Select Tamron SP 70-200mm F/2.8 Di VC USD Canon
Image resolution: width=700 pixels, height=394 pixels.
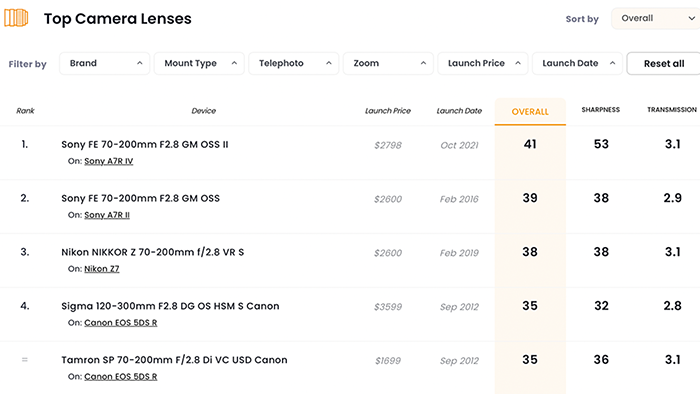pos(174,360)
